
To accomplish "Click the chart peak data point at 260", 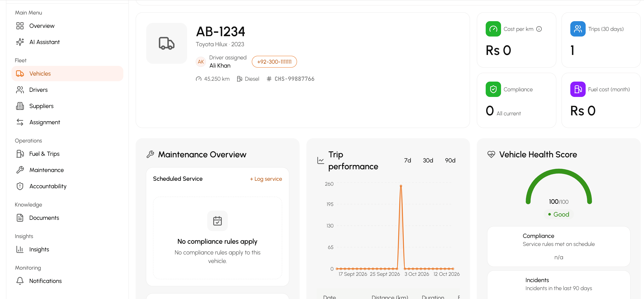I will (401, 186).
